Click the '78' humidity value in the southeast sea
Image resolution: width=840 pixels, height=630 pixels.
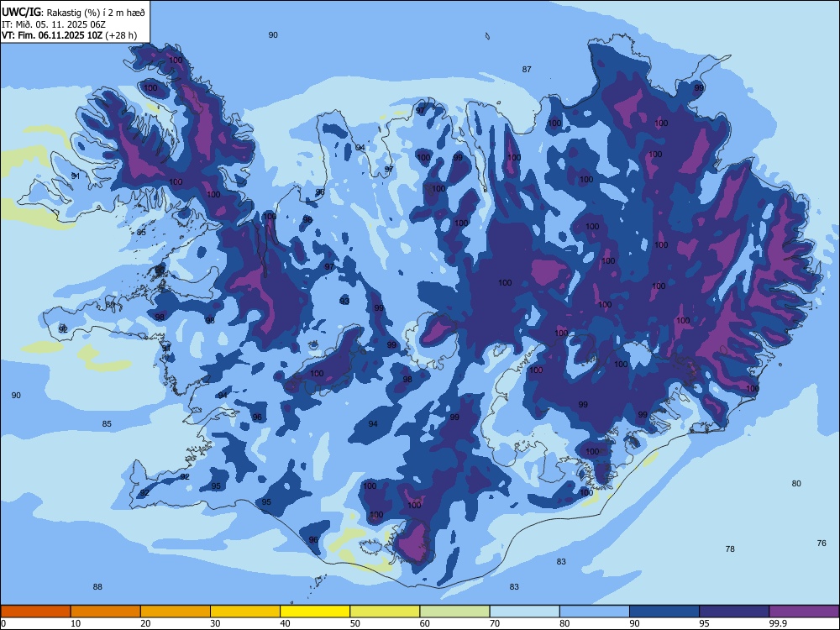[730, 549]
